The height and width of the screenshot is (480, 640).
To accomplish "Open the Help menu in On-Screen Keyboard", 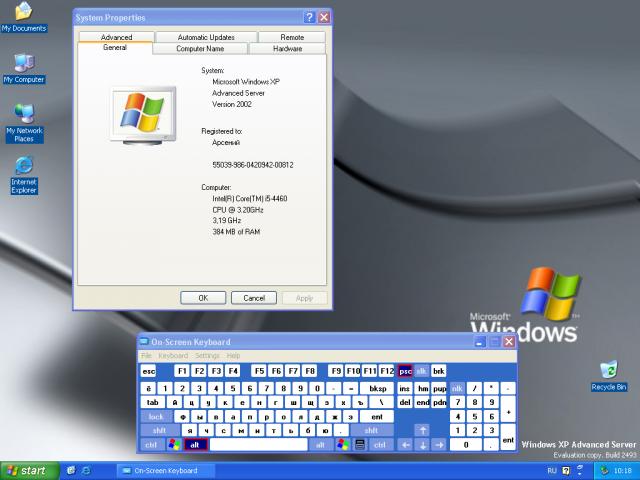I will (233, 356).
